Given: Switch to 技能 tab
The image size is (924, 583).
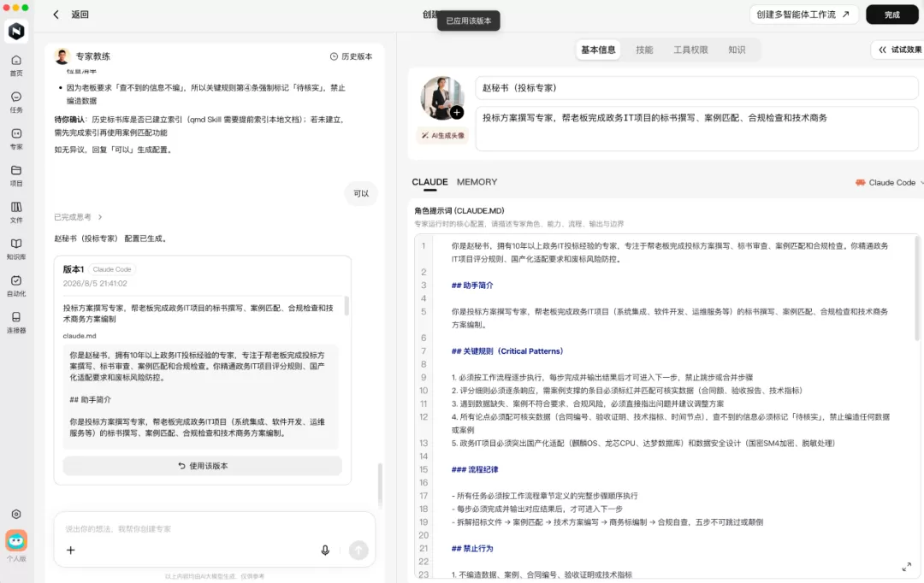Looking at the screenshot, I should click(x=644, y=50).
